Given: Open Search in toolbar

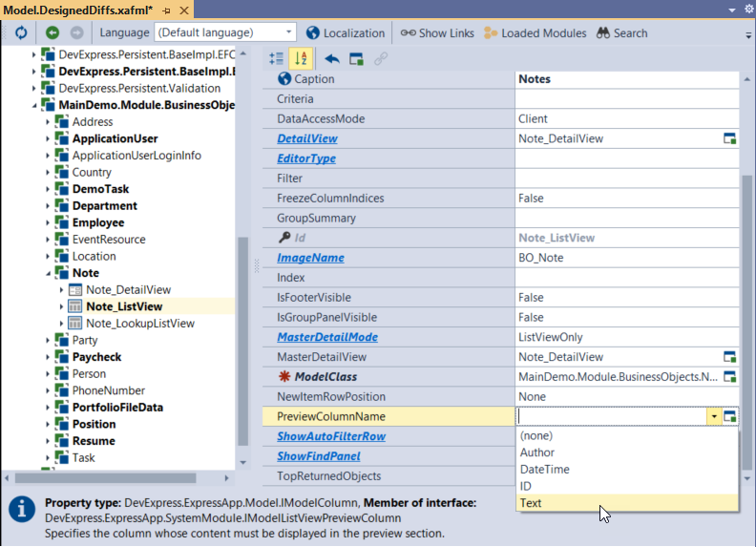Looking at the screenshot, I should [x=622, y=32].
